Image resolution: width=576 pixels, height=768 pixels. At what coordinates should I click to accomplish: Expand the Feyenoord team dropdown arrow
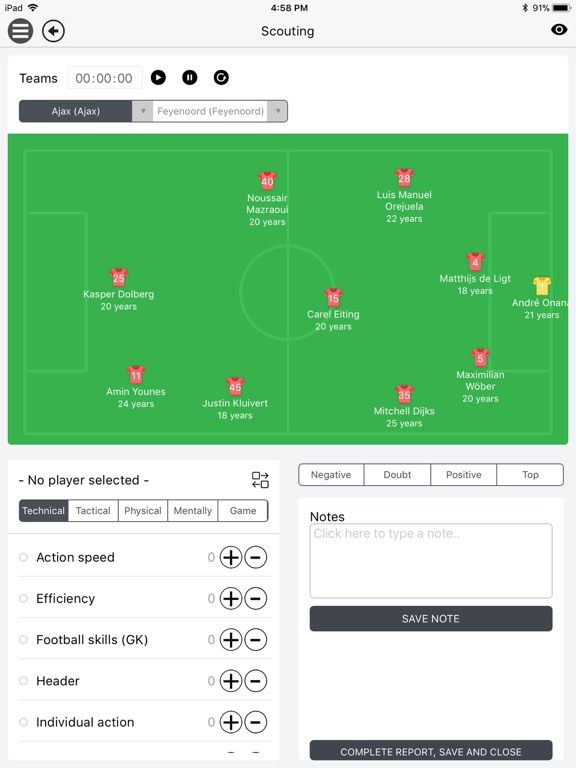(x=278, y=111)
